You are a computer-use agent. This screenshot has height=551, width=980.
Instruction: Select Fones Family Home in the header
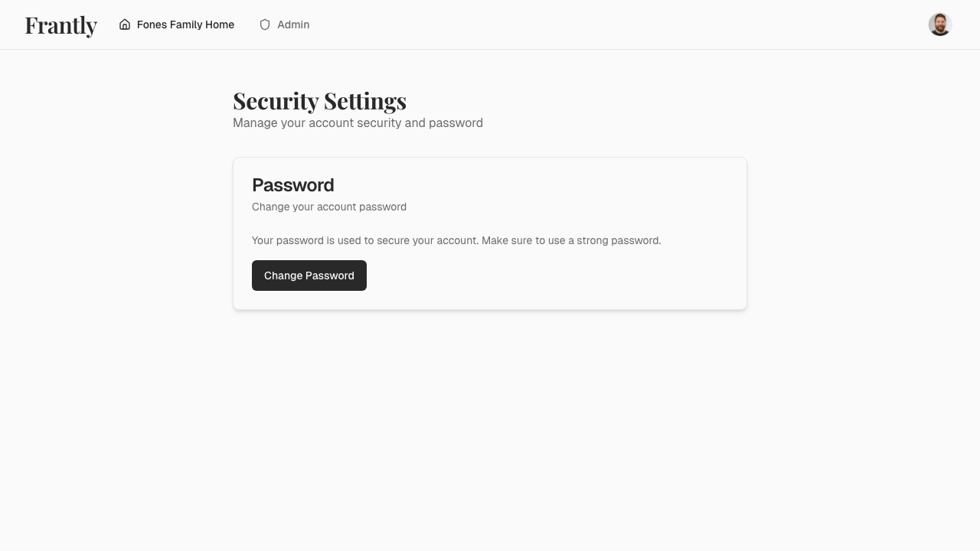185,24
